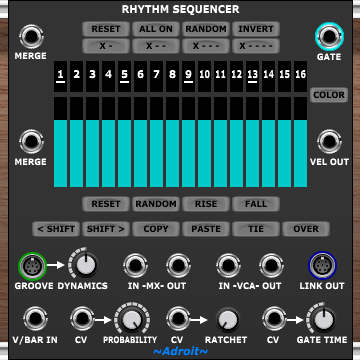Screen dimensions: 360x360
Task: Toggle step 6 gate button
Action: coord(140,76)
